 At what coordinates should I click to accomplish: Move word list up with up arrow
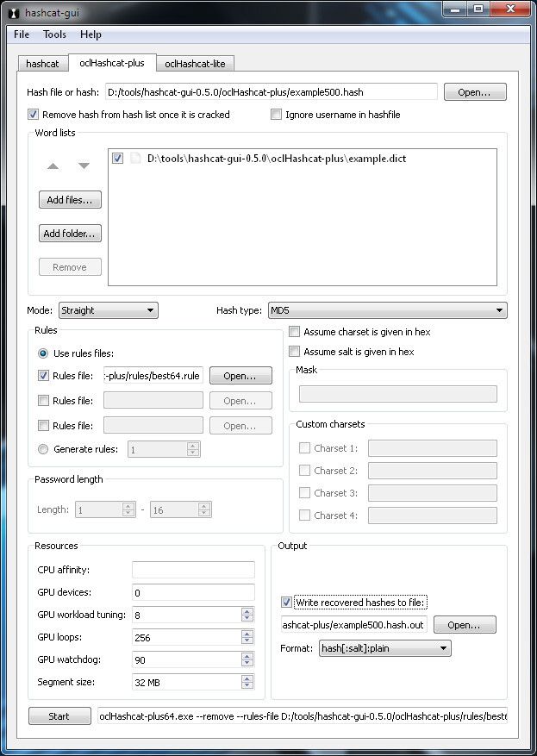(53, 166)
